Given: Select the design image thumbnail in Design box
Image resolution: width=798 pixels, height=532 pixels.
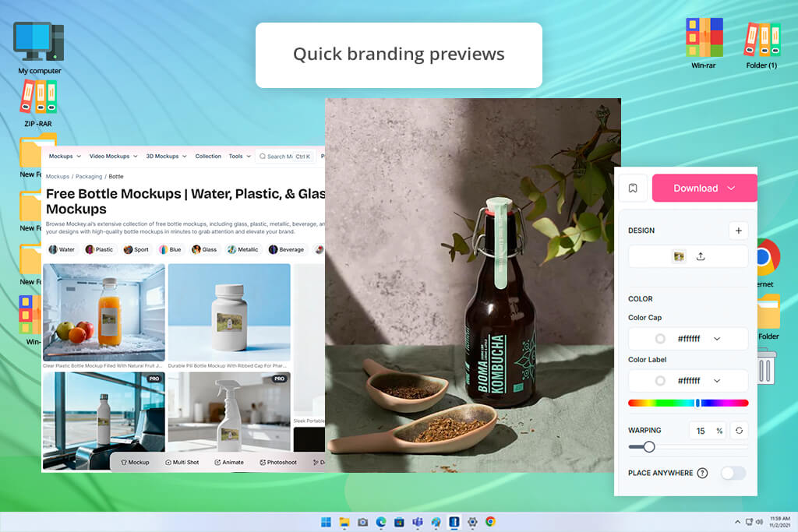Looking at the screenshot, I should coord(679,256).
